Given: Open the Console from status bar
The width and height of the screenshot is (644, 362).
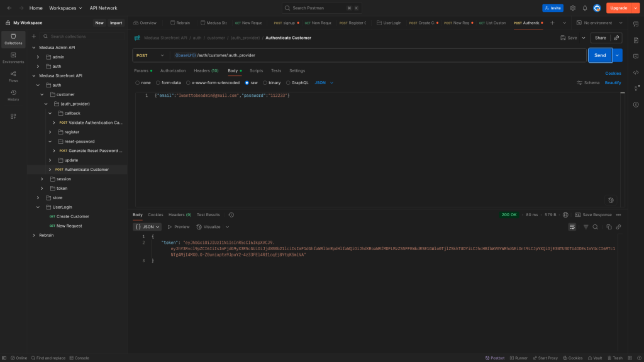Looking at the screenshot, I should tap(79, 358).
